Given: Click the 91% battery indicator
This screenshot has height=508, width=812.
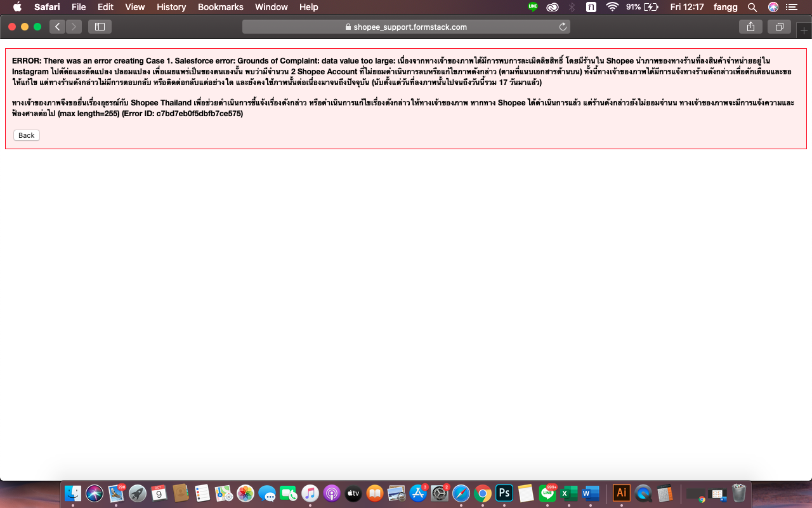Looking at the screenshot, I should point(643,7).
